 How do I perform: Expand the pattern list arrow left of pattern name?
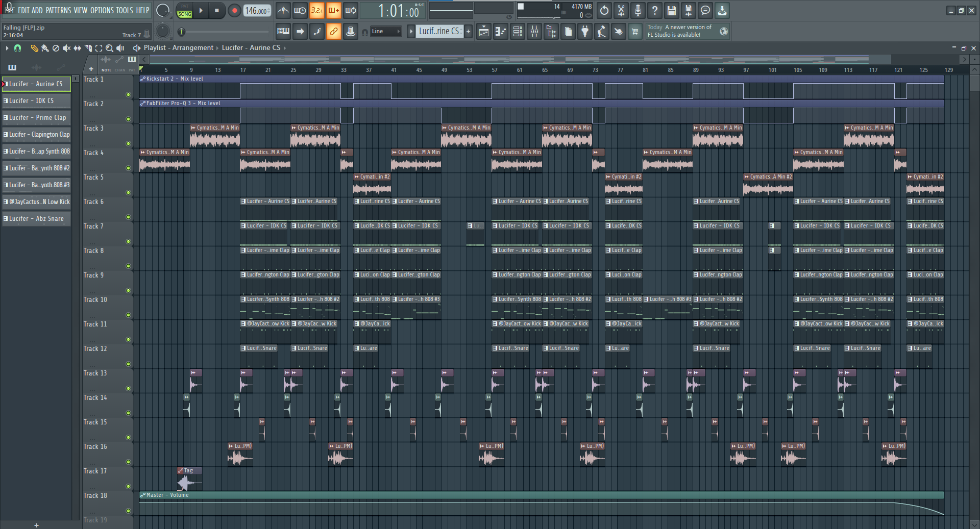click(x=411, y=32)
